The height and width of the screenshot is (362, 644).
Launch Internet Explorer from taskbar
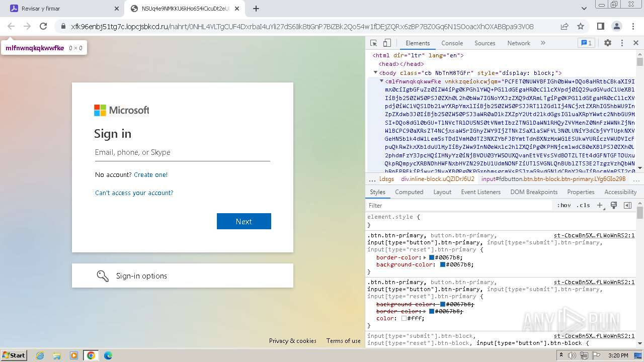pos(40,355)
